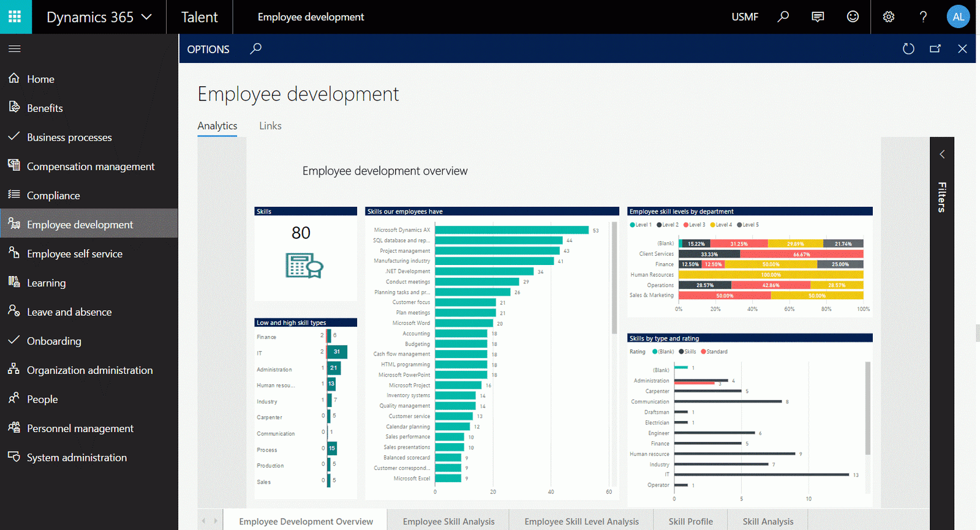Click the Level 4 legend swatch
This screenshot has height=530, width=980.
click(712, 225)
